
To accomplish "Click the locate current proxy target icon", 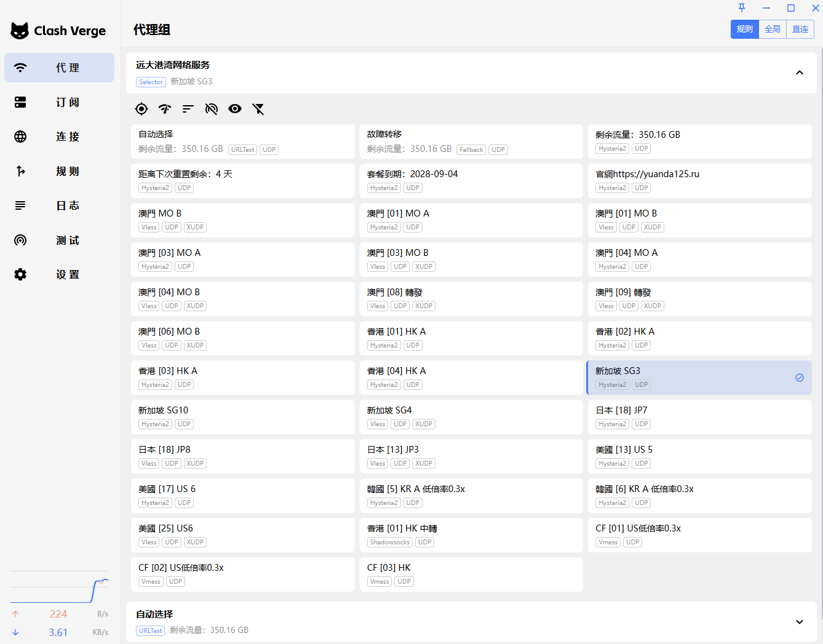I will point(141,109).
